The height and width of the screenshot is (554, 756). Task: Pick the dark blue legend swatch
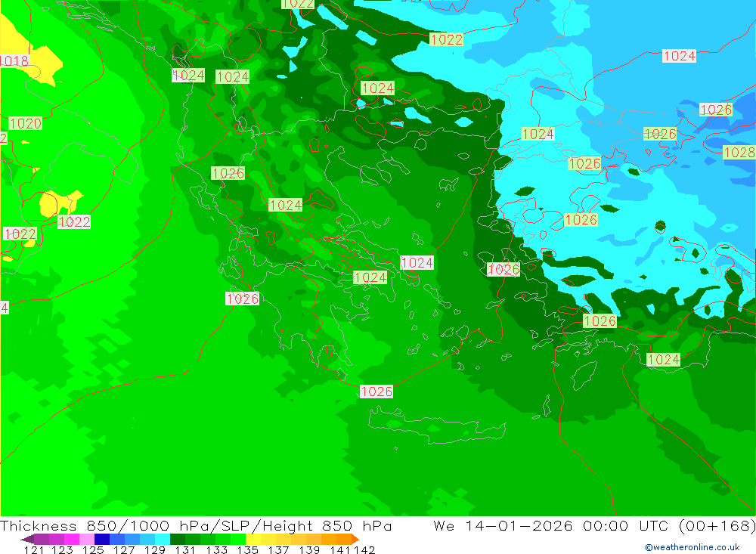[102, 539]
